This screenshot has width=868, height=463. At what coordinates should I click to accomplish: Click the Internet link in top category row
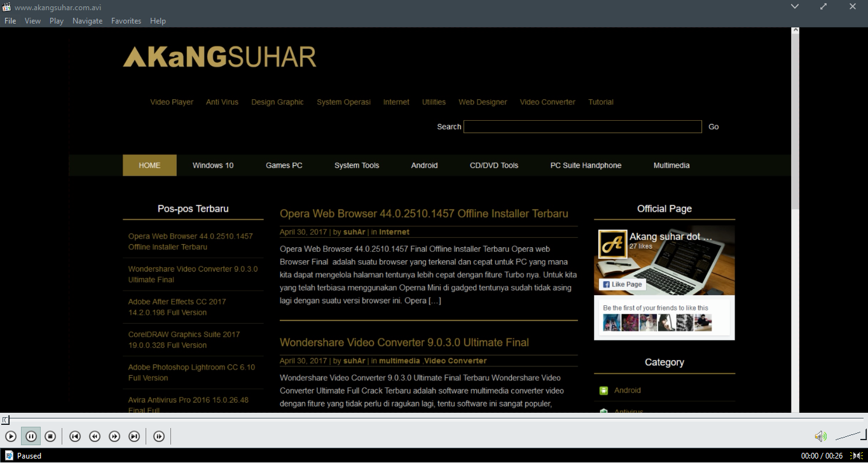[x=396, y=102]
